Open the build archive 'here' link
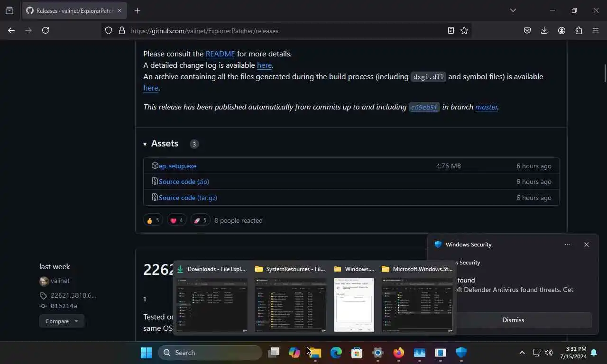The width and height of the screenshot is (607, 364). coord(151,88)
